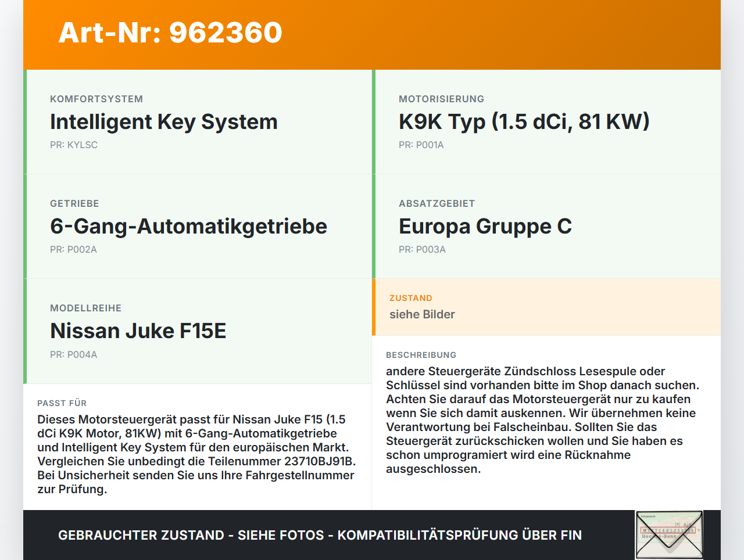Click the GEBRAUCHTER ZUSTAND footer banner text
This screenshot has height=560, width=744.
[320, 535]
